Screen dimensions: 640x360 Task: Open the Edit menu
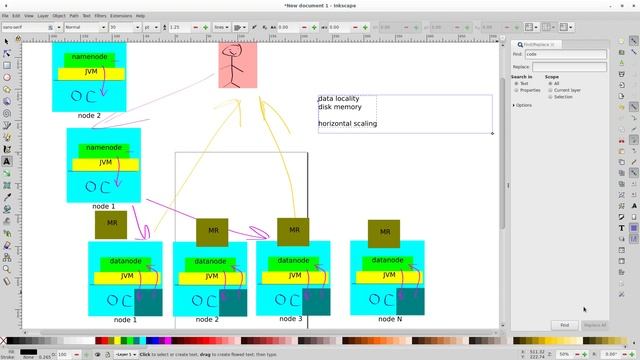[16, 16]
